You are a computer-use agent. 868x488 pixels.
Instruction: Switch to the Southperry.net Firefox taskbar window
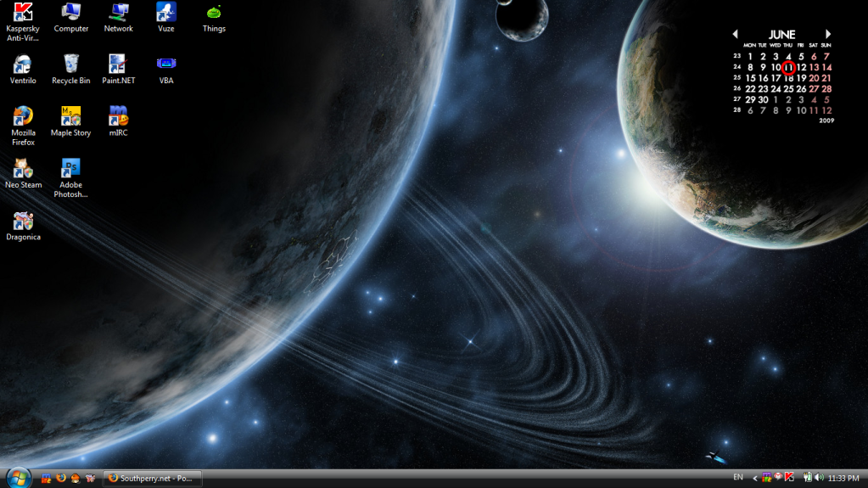(x=152, y=478)
